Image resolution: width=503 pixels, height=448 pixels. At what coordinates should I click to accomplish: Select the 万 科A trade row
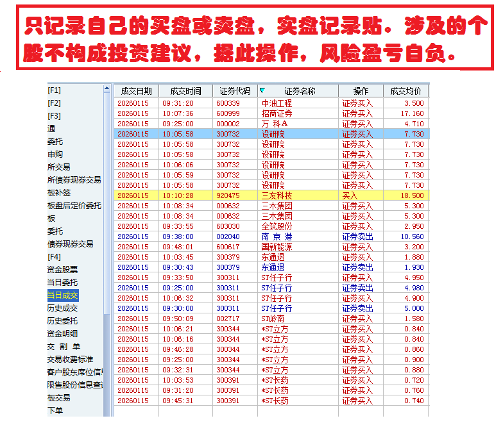click(271, 124)
